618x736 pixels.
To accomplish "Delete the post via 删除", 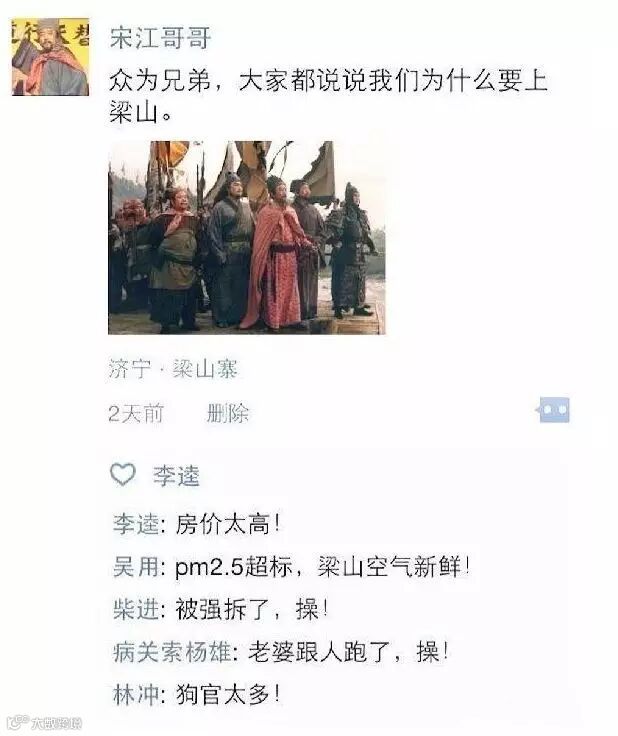I will 228,414.
